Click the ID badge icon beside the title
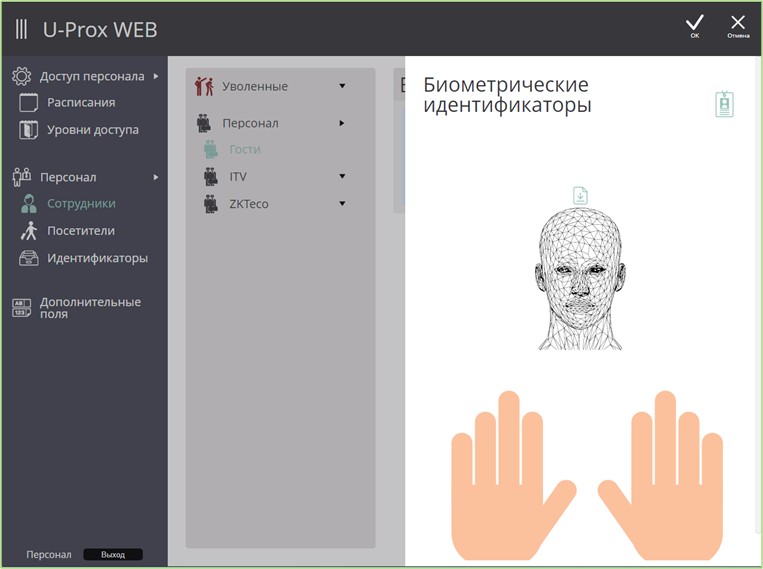The width and height of the screenshot is (763, 569). (724, 104)
